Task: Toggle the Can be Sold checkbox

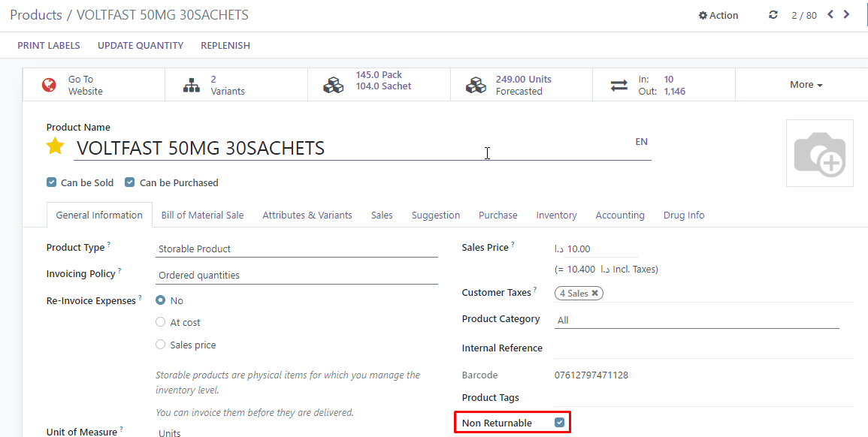Action: pyautogui.click(x=52, y=182)
